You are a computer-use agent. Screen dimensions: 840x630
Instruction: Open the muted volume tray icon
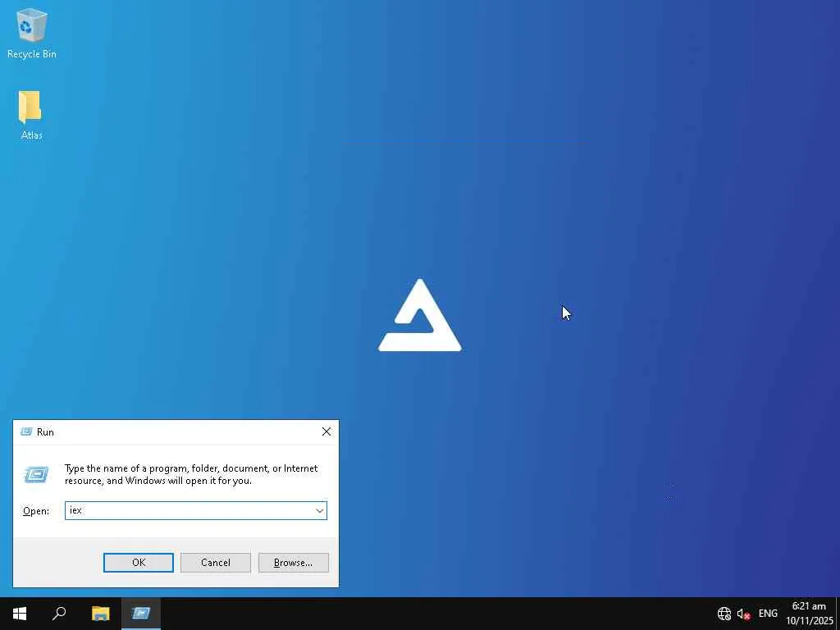pos(743,614)
